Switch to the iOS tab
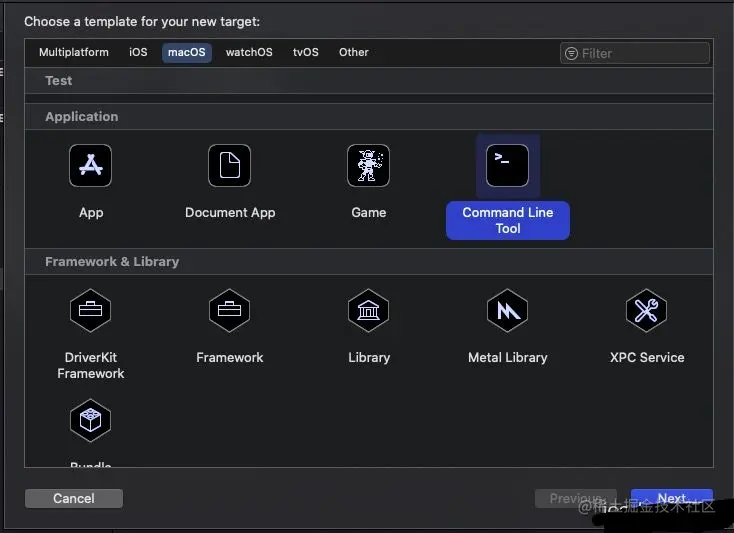The height and width of the screenshot is (533, 734). point(138,52)
